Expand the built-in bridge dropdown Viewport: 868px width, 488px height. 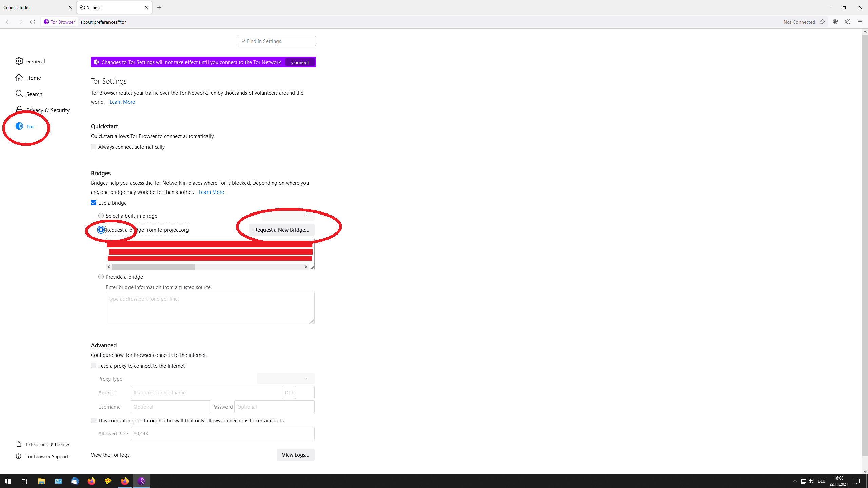(x=288, y=216)
